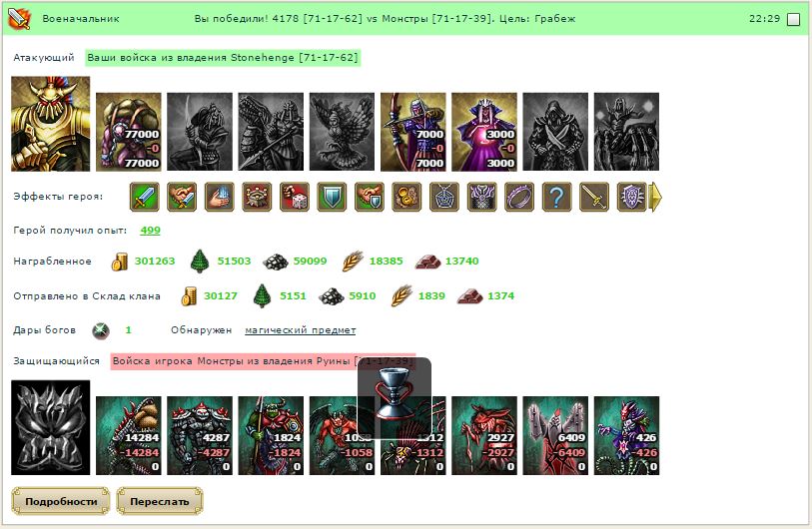This screenshot has height=529, width=812.
Task: Click the gold coins hero effect icon
Action: pos(406,198)
